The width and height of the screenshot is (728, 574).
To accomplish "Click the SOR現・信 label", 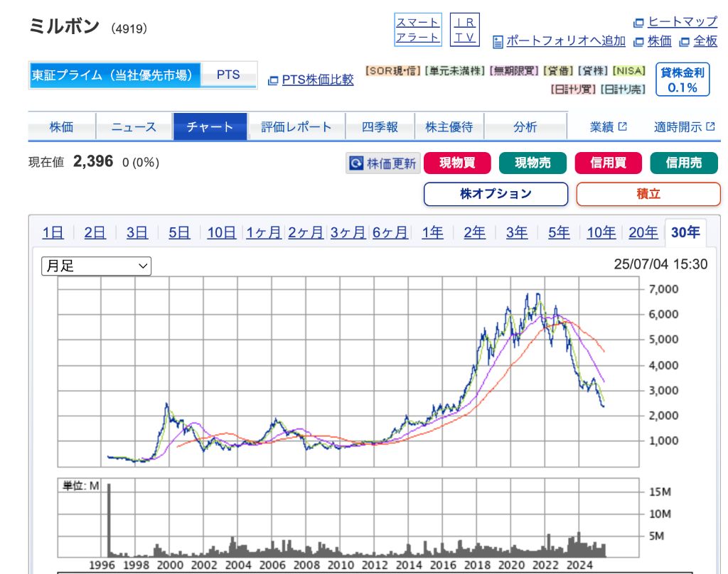I will point(392,71).
